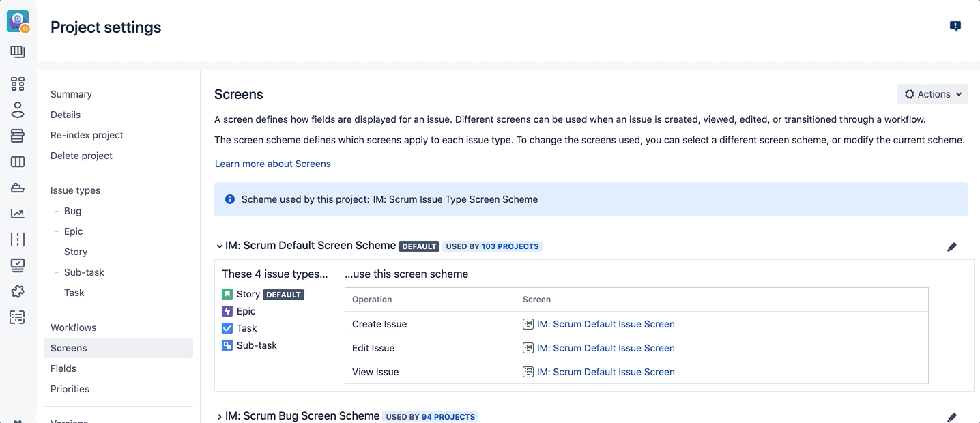Screen dimensions: 980x423
Task: Click the project avatar icon
Action: coord(18,21)
